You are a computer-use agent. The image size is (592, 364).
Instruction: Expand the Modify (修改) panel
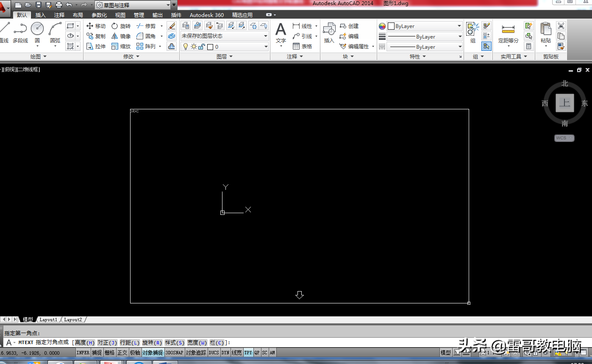131,56
